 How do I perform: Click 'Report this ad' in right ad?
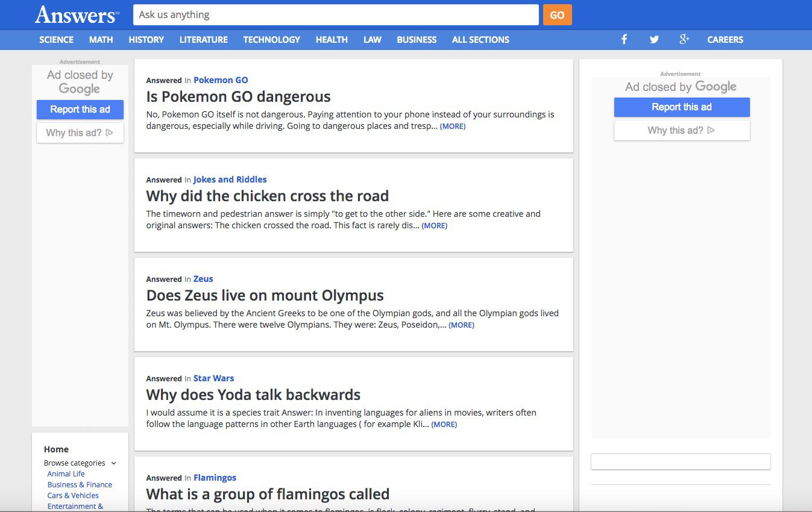click(682, 107)
